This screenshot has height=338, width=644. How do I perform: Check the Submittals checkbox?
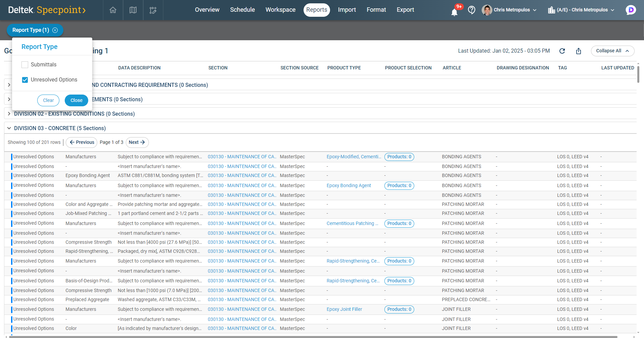(x=25, y=65)
